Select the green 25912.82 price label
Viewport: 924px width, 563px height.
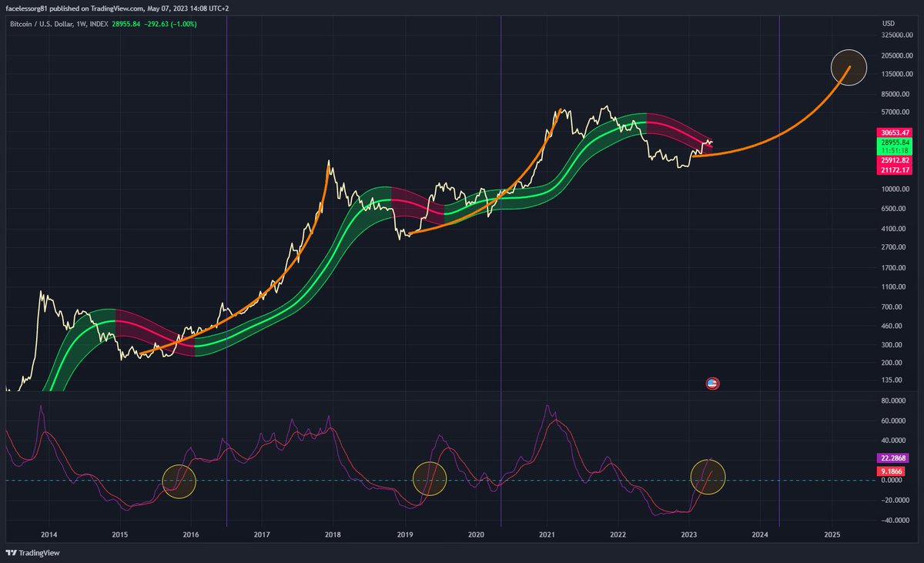tap(895, 159)
